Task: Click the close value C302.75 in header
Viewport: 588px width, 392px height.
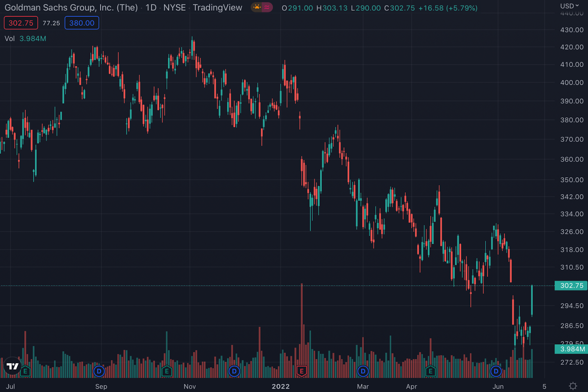Action: 399,8
